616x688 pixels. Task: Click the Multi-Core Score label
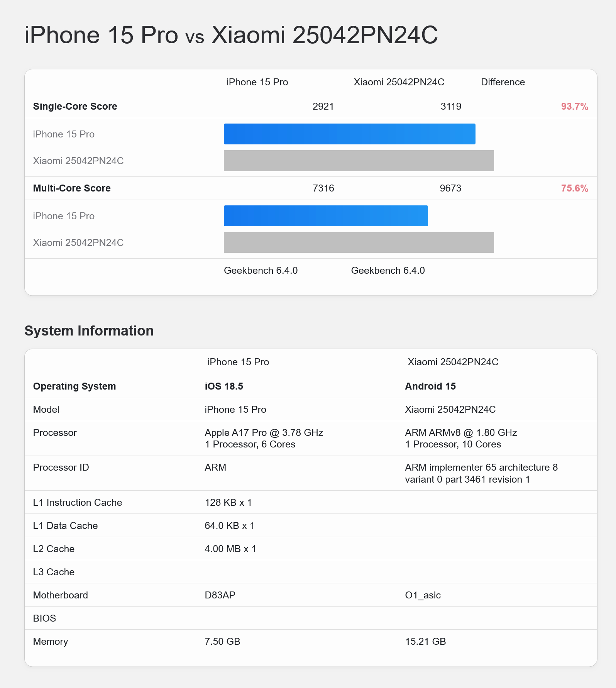coord(72,188)
